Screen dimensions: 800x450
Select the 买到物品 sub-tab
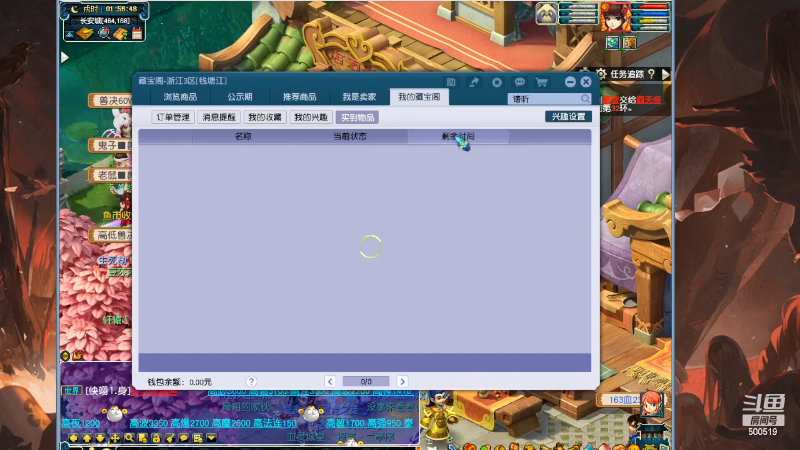pyautogui.click(x=357, y=117)
